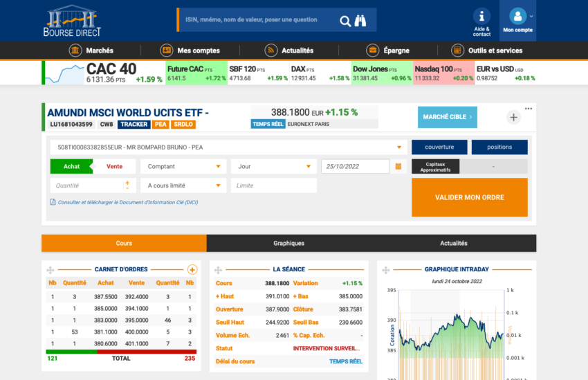The height and width of the screenshot is (380, 588).
Task: Select the Nasdaq 100 ticker tile
Action: pos(444,73)
